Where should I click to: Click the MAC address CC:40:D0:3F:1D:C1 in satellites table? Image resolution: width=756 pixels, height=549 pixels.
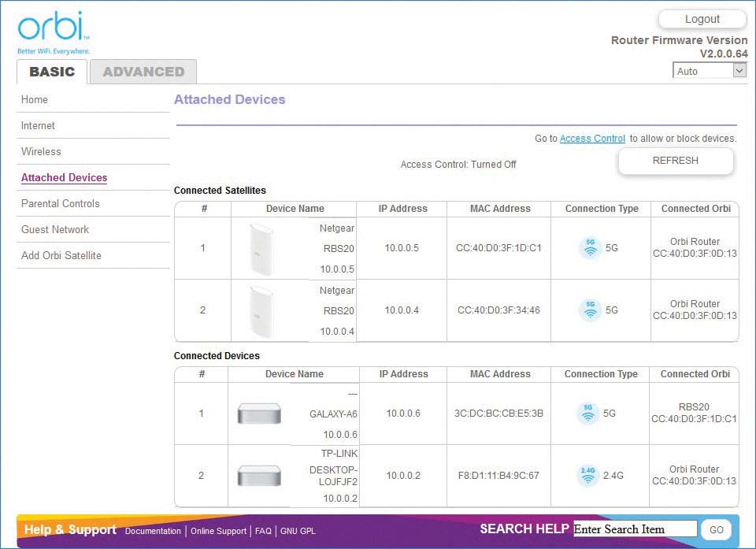pos(498,248)
